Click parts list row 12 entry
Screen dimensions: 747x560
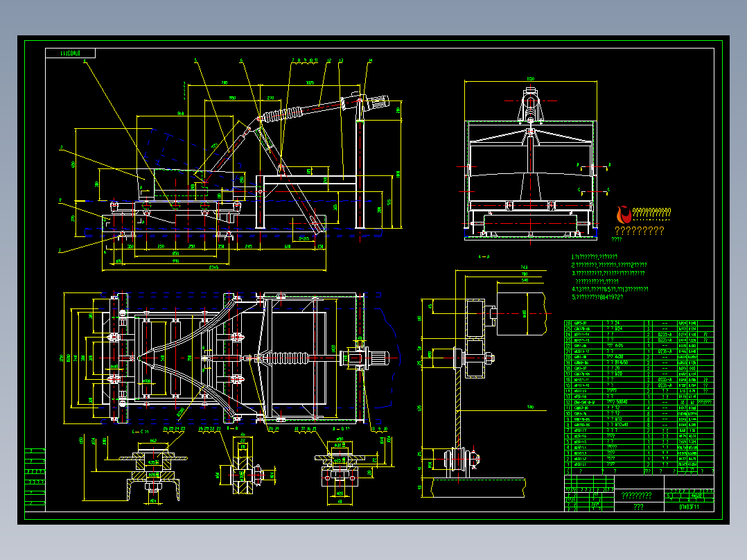coord(639,402)
